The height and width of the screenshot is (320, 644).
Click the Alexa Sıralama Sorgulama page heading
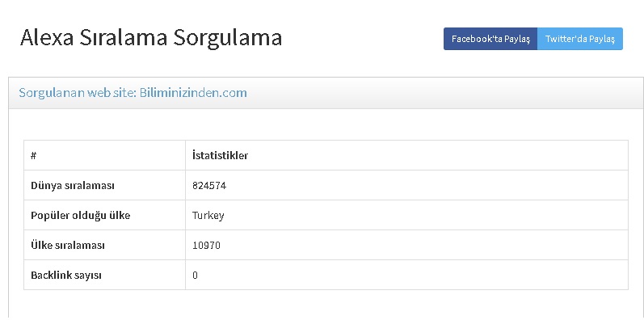pyautogui.click(x=151, y=38)
